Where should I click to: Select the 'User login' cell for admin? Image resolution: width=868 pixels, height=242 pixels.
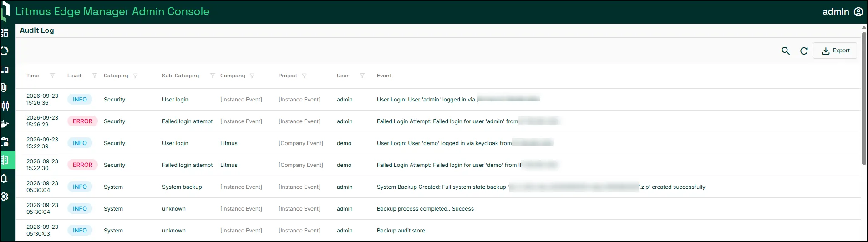[x=175, y=100]
